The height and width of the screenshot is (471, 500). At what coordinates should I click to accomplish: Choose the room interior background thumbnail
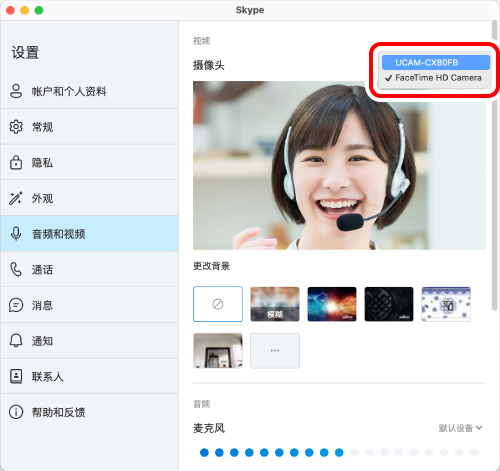tap(218, 351)
